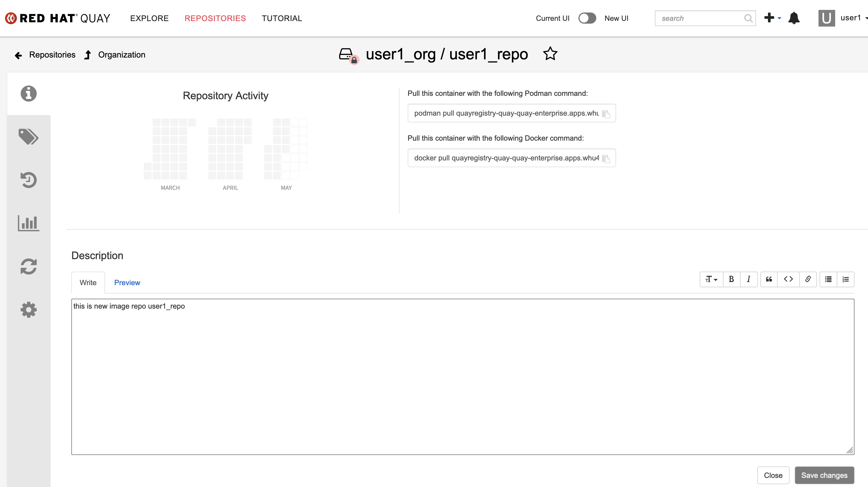Screen dimensions: 868x487
Task: Copy the Podman pull command
Action: [606, 114]
